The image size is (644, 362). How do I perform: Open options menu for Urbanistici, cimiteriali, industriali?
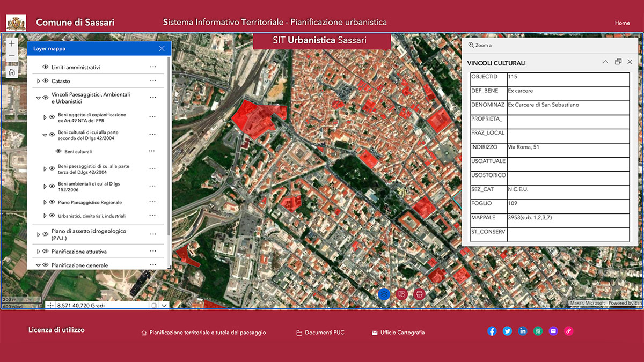[153, 216]
